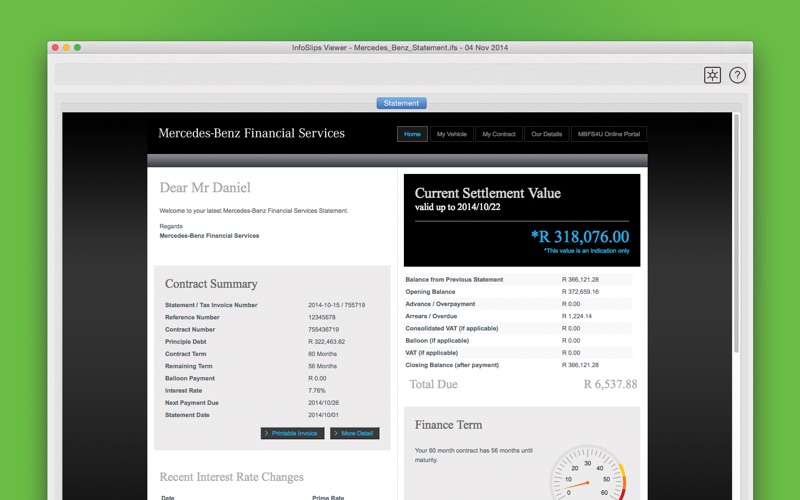Switch to the Our Details tab

pos(546,134)
